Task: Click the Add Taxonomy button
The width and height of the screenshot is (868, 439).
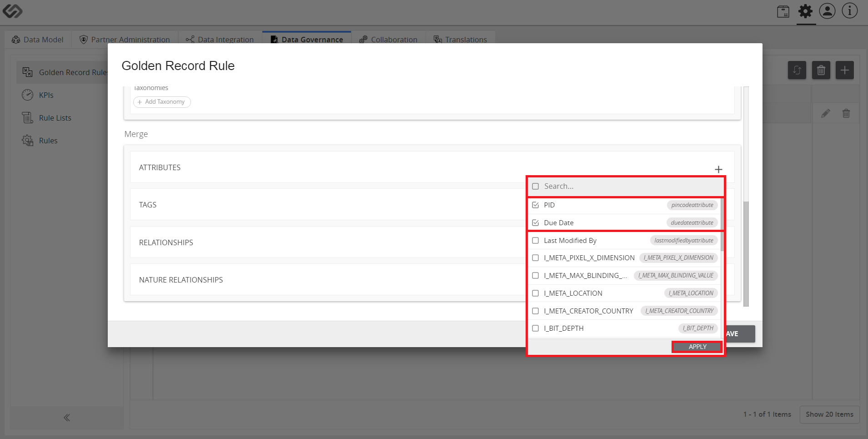Action: point(162,102)
